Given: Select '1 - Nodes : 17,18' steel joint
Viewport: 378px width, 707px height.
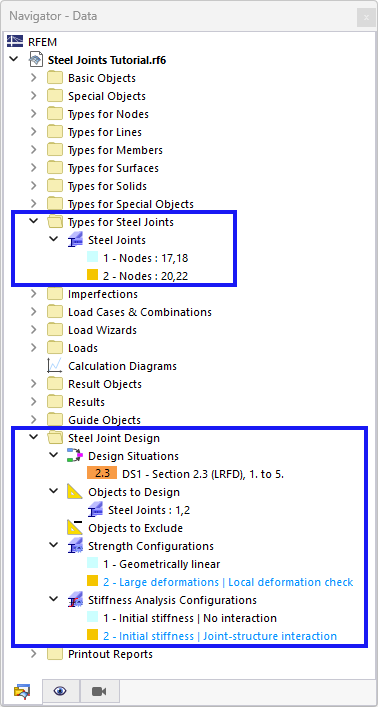Looking at the screenshot, I should pyautogui.click(x=146, y=258).
